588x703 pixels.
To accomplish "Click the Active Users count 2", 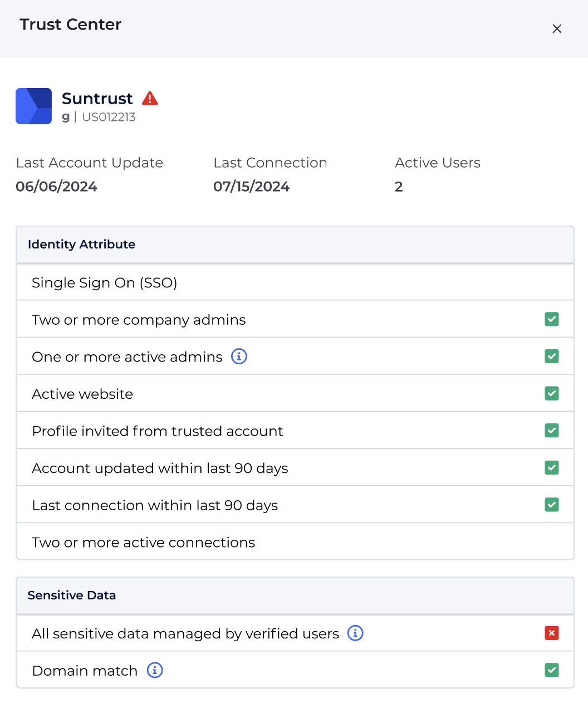I will pyautogui.click(x=399, y=187).
